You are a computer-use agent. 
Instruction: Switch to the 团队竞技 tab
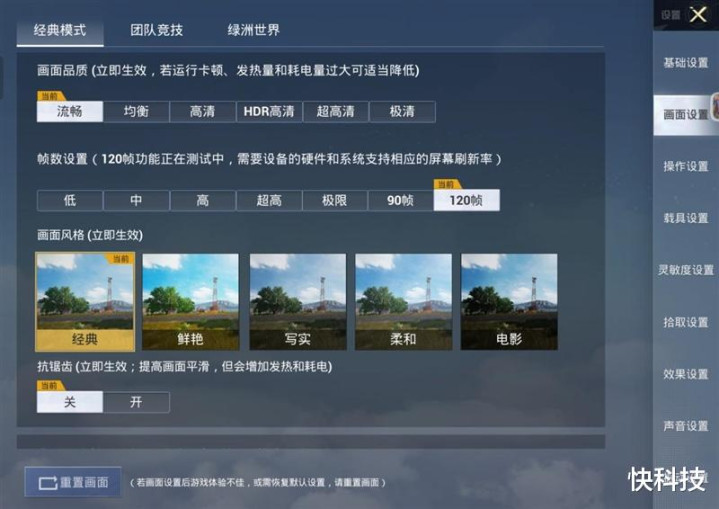coord(157,30)
